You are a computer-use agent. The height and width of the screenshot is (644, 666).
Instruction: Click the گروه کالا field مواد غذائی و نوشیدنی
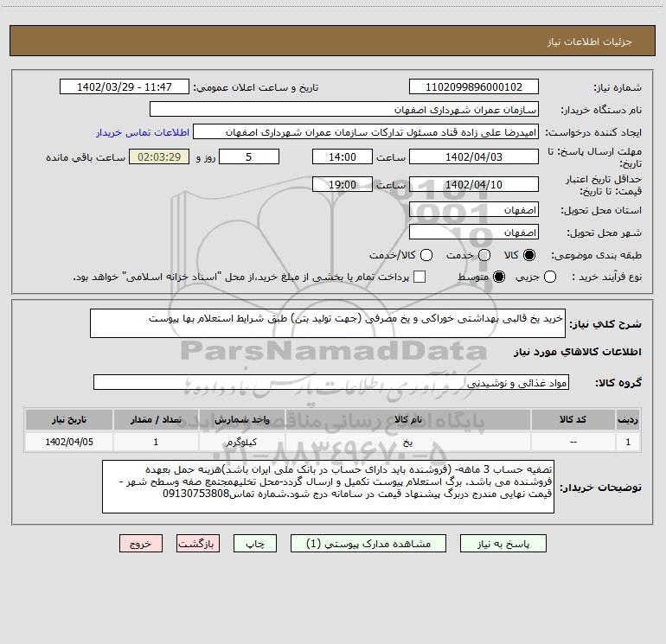tap(331, 382)
